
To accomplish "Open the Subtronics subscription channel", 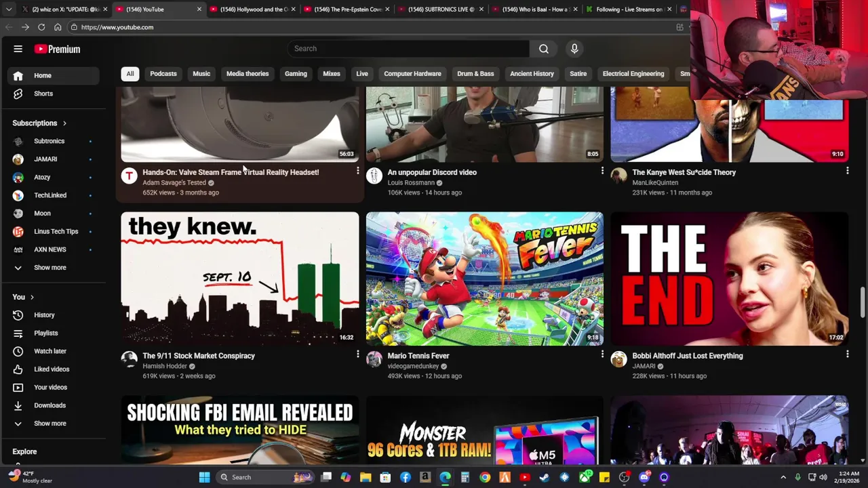I will pyautogui.click(x=54, y=141).
